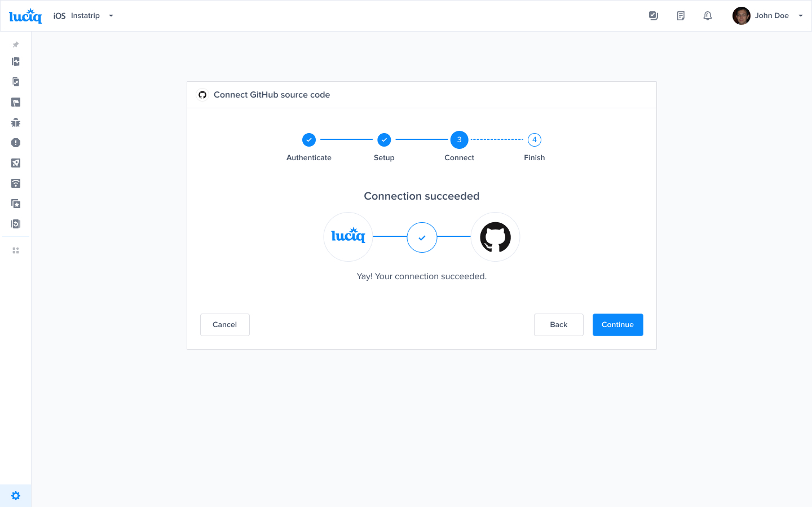The width and height of the screenshot is (812, 507).
Task: Open settings gear at sidebar bottom
Action: (16, 496)
